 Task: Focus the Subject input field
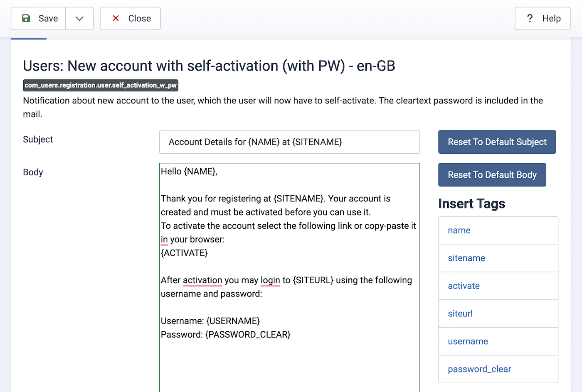coord(289,142)
